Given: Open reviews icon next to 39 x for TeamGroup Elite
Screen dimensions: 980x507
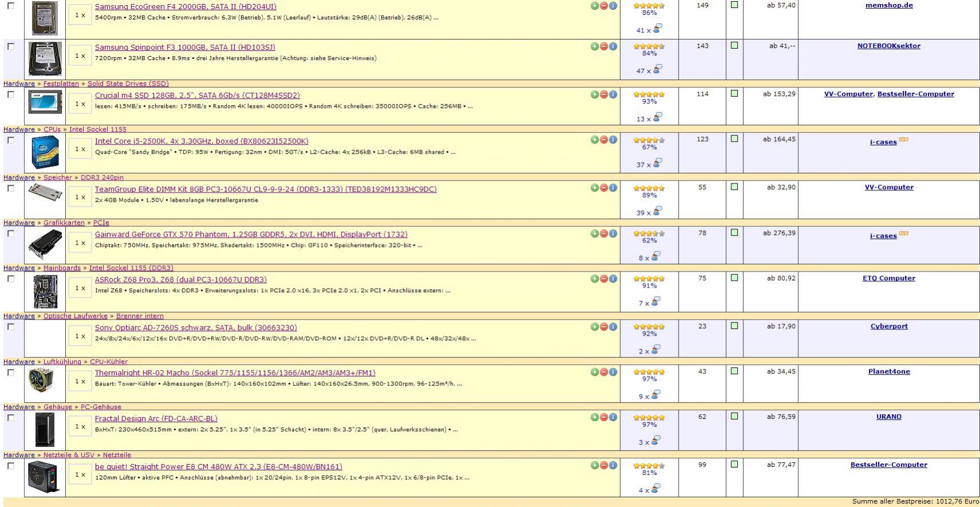Looking at the screenshot, I should pos(658,211).
